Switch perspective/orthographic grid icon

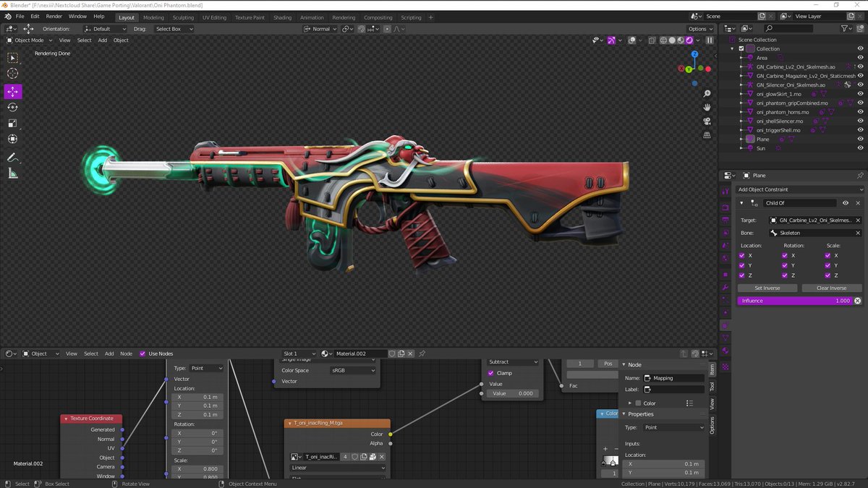707,134
